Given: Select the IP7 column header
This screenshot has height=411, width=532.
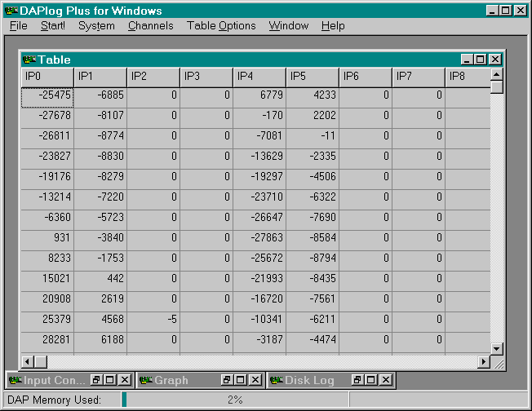Looking at the screenshot, I should point(419,77).
